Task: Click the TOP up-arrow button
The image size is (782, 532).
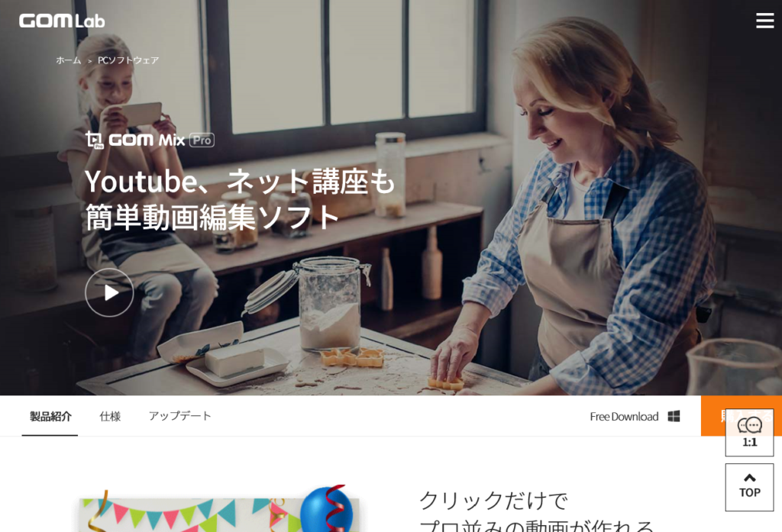Action: (x=750, y=487)
